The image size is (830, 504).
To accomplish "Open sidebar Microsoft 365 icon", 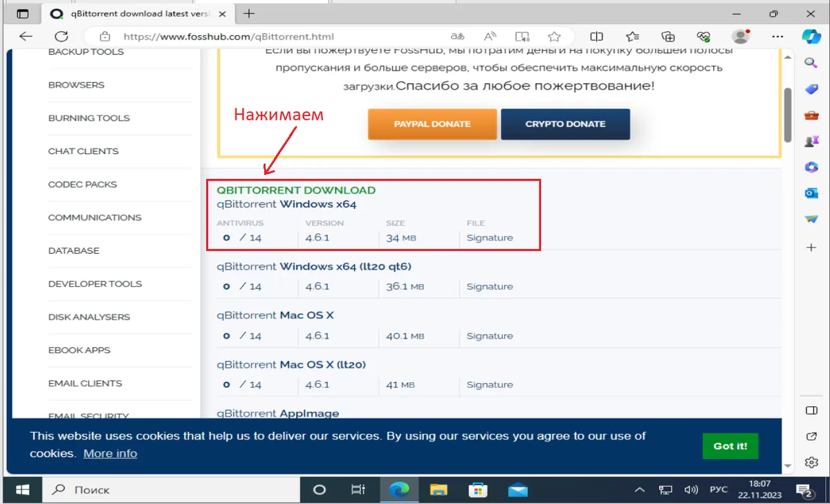I will tap(811, 167).
